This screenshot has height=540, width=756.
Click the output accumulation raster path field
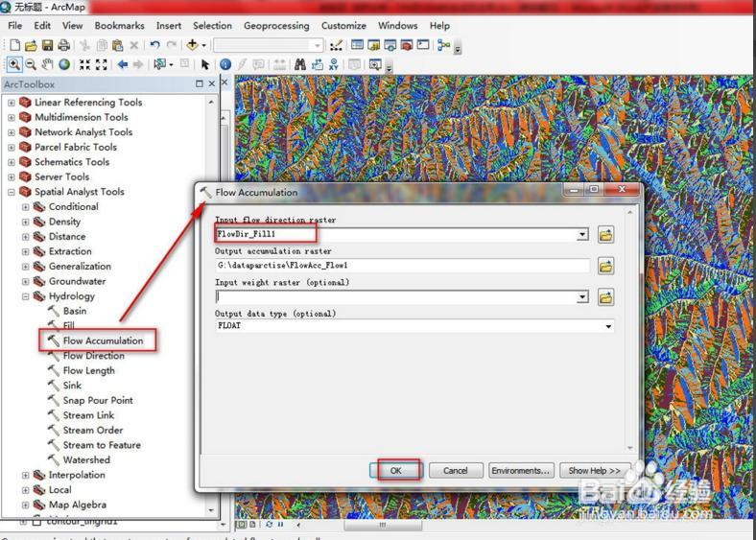(402, 266)
